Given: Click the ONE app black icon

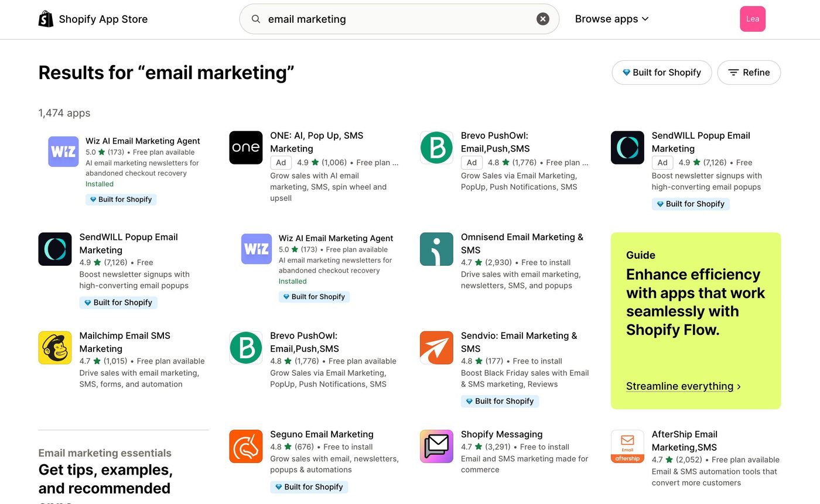Looking at the screenshot, I should coord(246,148).
